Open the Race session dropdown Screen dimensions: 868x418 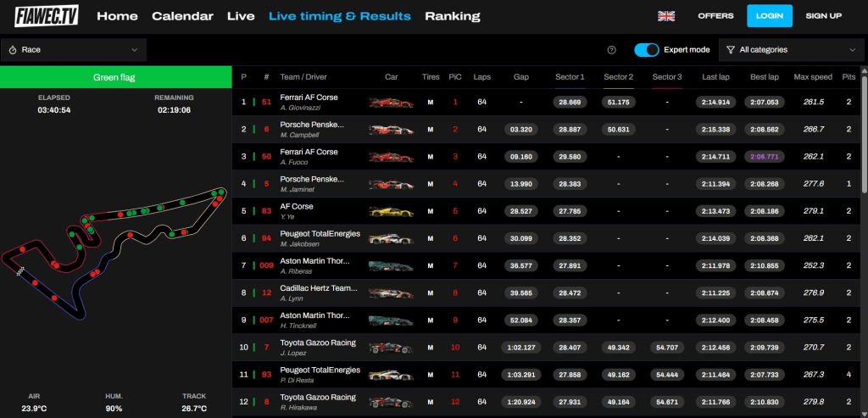point(74,50)
